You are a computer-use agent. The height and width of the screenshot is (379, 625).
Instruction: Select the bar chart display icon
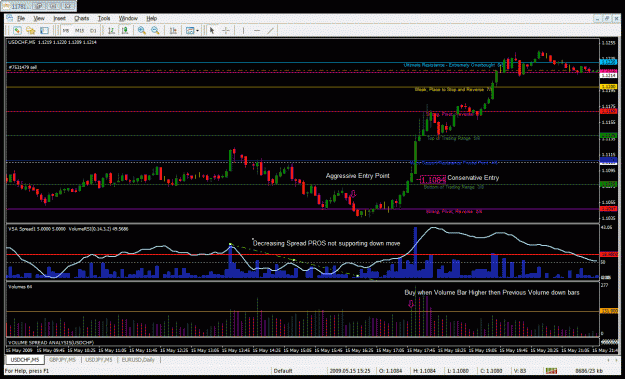112,30
